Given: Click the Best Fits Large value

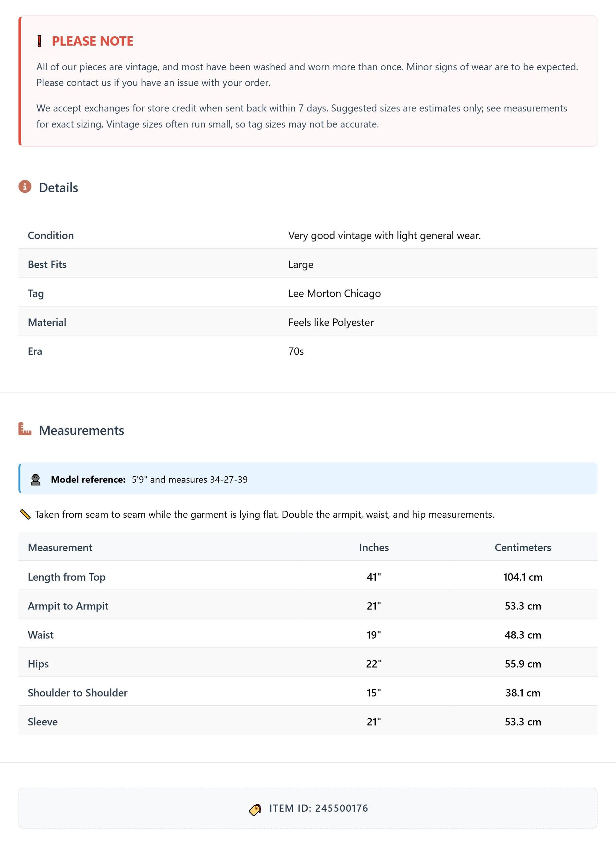Looking at the screenshot, I should [301, 264].
